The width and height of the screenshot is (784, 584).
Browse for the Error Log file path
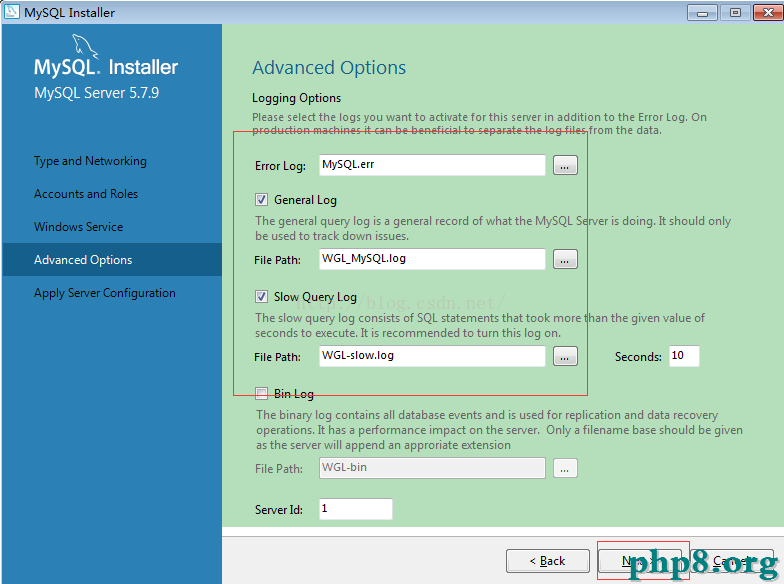point(565,166)
